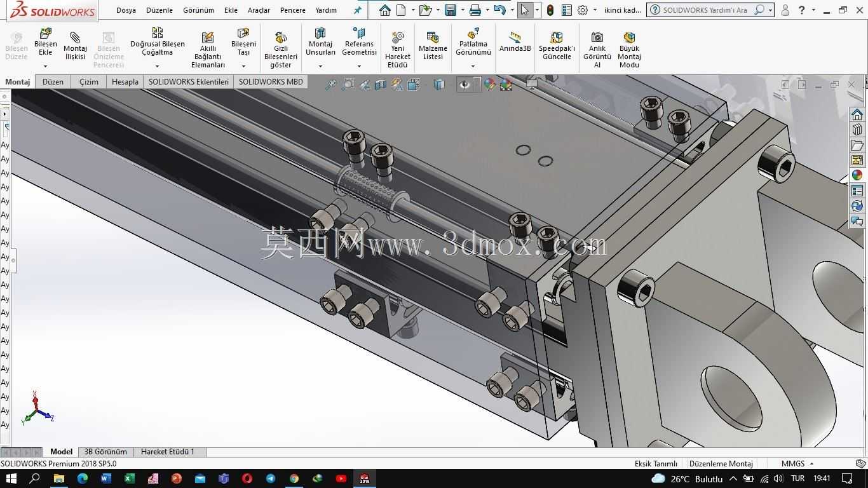Toggle the Hide/Show Items eye icon
This screenshot has width=868, height=488.
click(x=465, y=85)
